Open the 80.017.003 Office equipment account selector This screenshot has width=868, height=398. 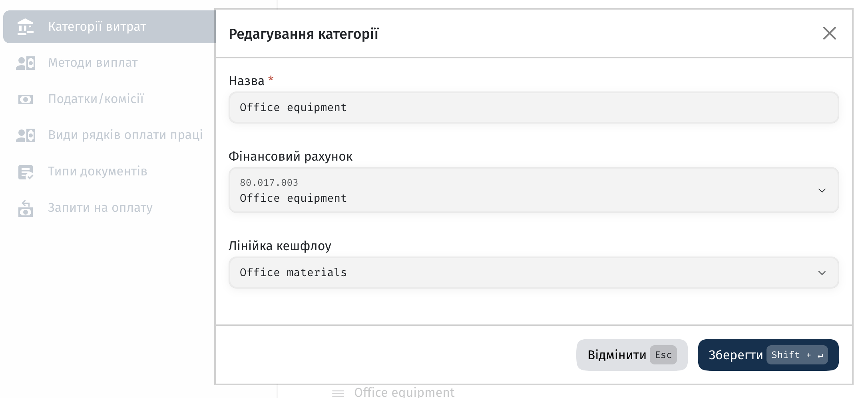click(534, 190)
